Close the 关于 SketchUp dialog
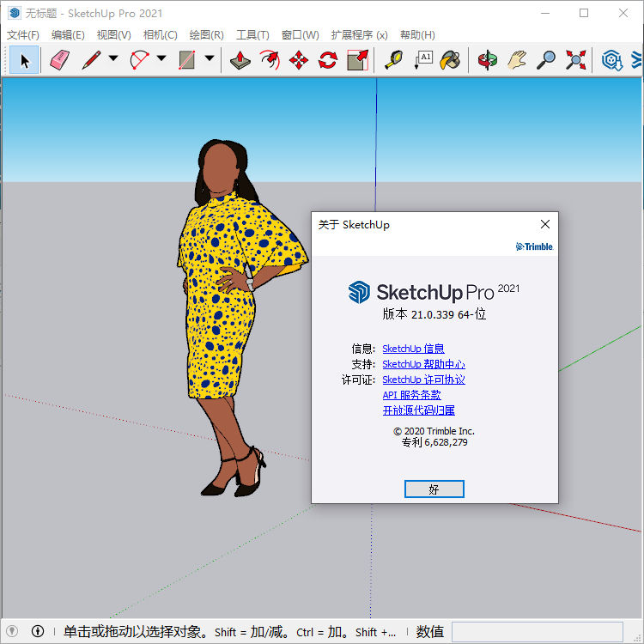This screenshot has height=644, width=644. point(545,224)
